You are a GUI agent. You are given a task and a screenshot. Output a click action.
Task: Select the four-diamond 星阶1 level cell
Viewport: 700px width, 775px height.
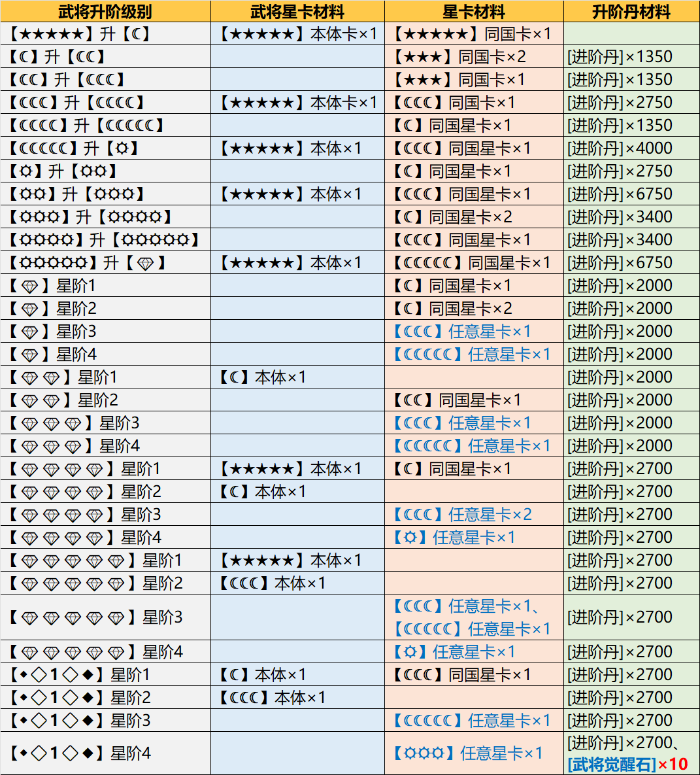click(105, 468)
